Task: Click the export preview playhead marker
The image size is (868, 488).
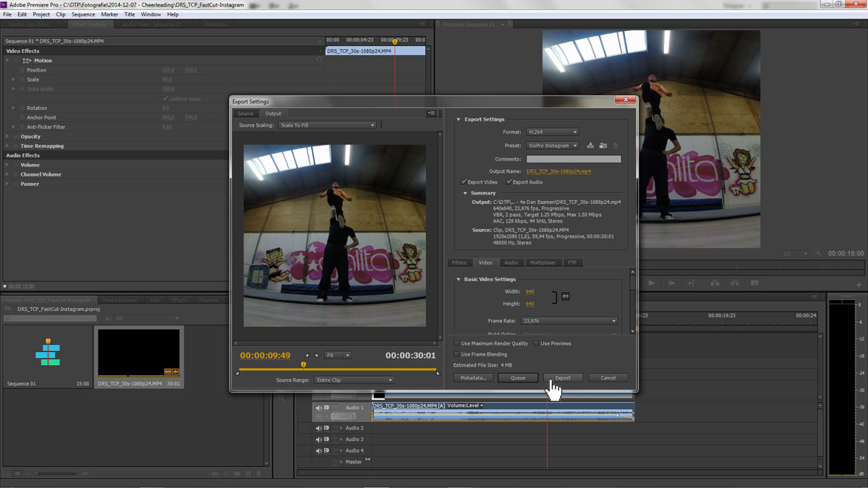Action: click(303, 365)
